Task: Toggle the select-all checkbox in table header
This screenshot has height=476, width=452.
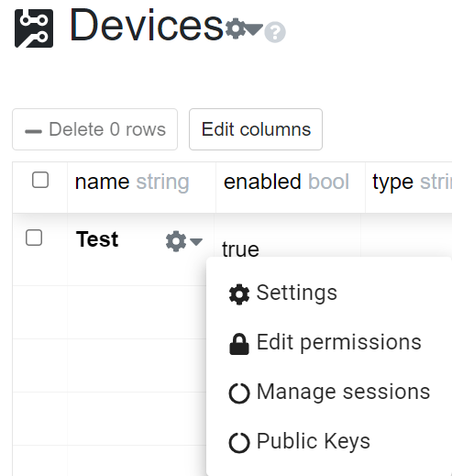Action: pyautogui.click(x=40, y=180)
